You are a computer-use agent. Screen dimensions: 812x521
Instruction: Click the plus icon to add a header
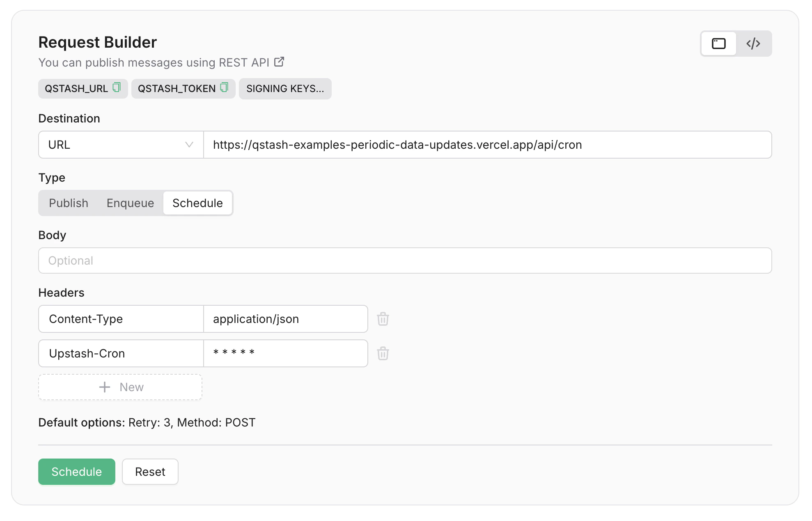[x=105, y=387]
